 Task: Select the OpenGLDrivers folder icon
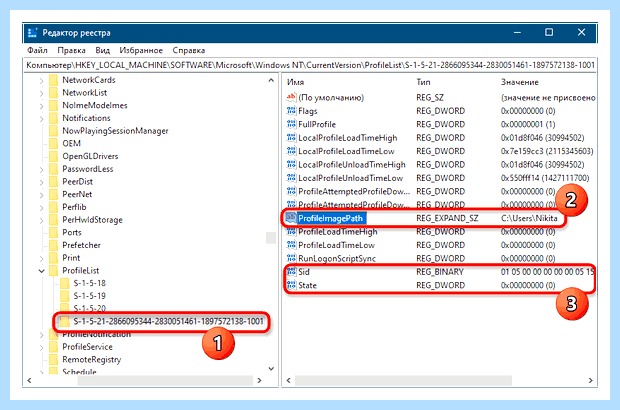coord(53,156)
